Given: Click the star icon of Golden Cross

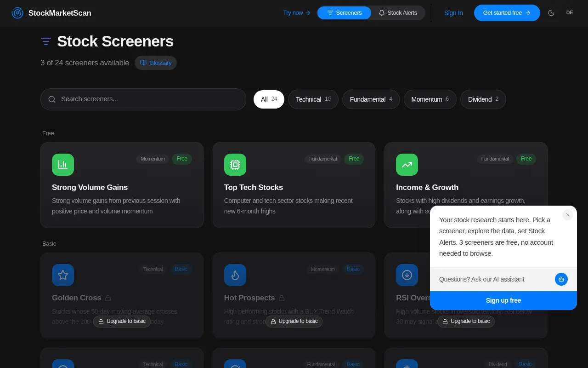Looking at the screenshot, I should click(x=63, y=275).
